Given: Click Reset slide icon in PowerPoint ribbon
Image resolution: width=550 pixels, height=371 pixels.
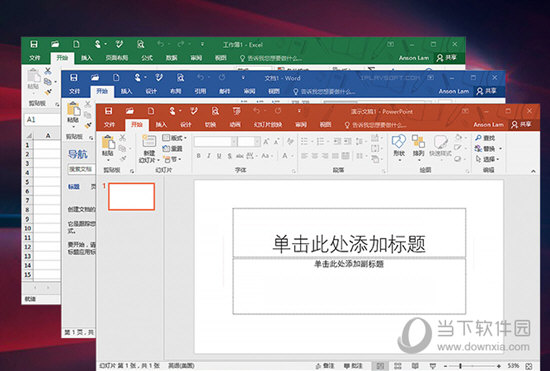Looking at the screenshot, I should pos(166,149).
